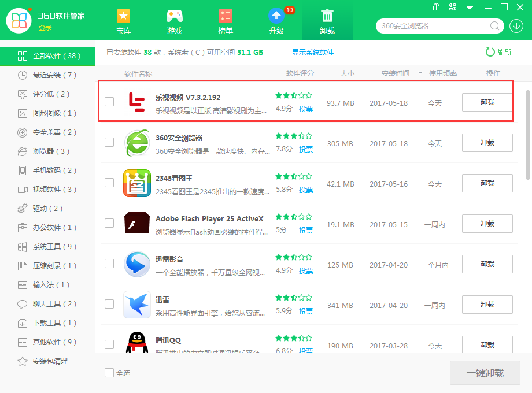Viewport: 532px width, 393px height.
Task: Open the title bar dropdown arrow menu
Action: click(469, 8)
